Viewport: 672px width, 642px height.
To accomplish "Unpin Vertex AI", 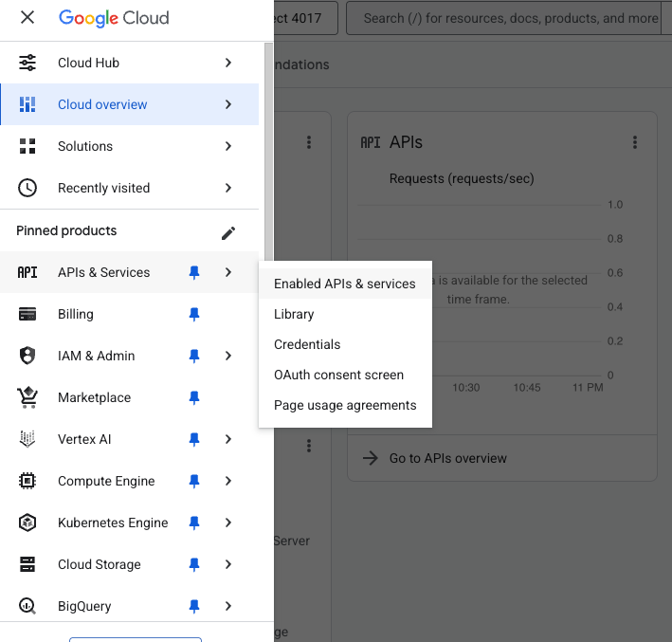I will (194, 439).
